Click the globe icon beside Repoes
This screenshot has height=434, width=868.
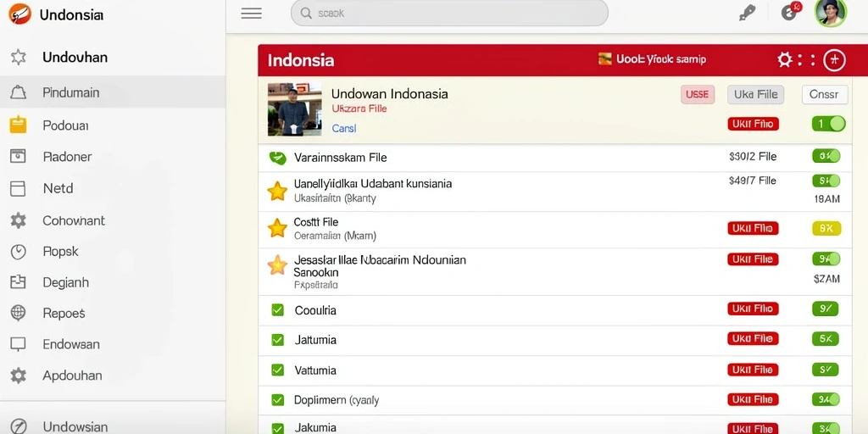coord(19,314)
